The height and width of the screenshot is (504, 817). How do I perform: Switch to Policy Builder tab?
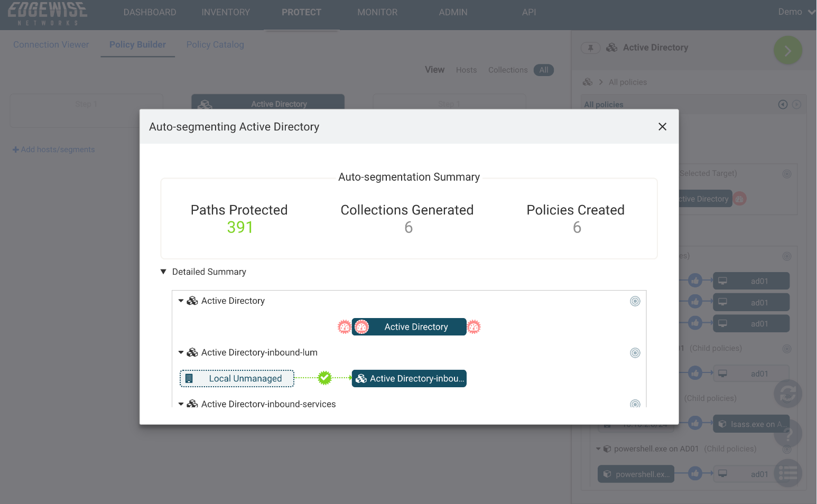pyautogui.click(x=137, y=44)
